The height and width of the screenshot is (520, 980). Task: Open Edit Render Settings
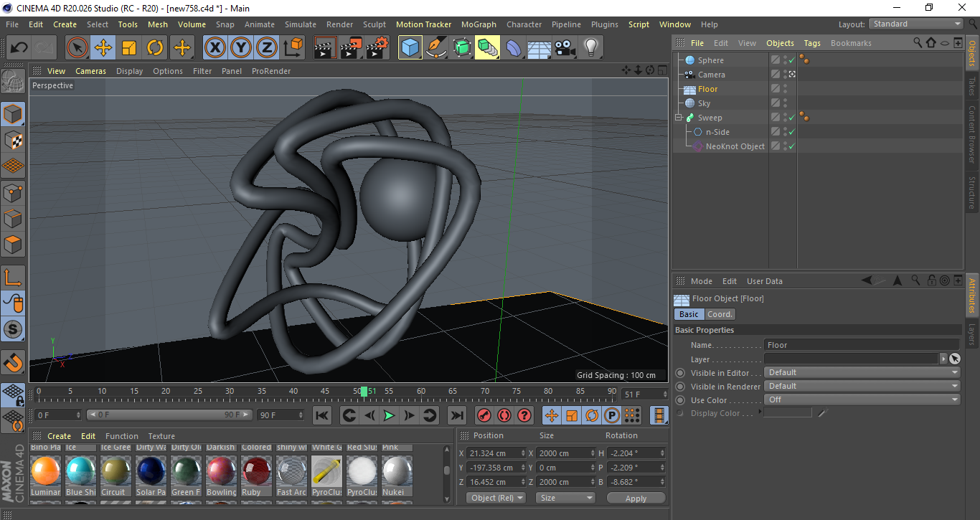coord(375,47)
